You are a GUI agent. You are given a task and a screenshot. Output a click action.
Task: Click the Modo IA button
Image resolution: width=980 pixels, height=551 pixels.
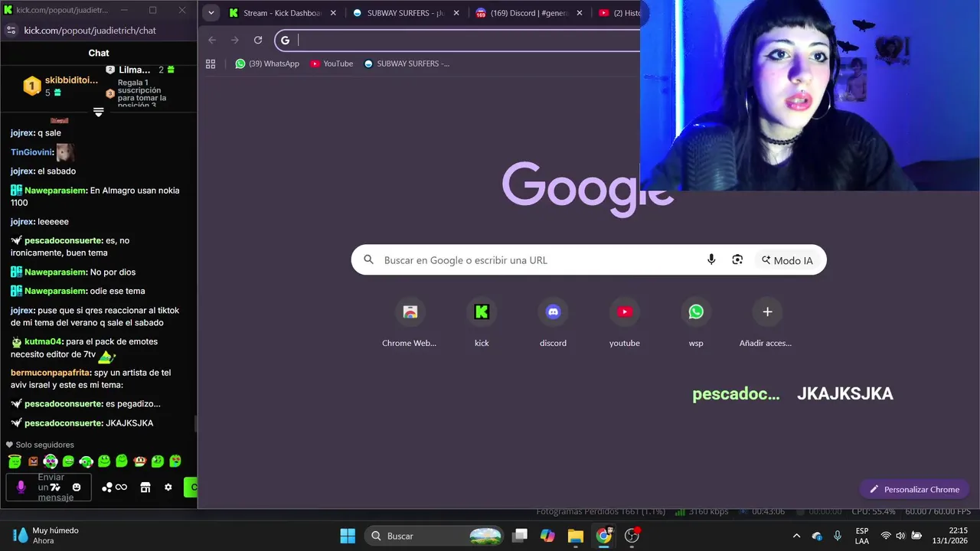tap(787, 260)
